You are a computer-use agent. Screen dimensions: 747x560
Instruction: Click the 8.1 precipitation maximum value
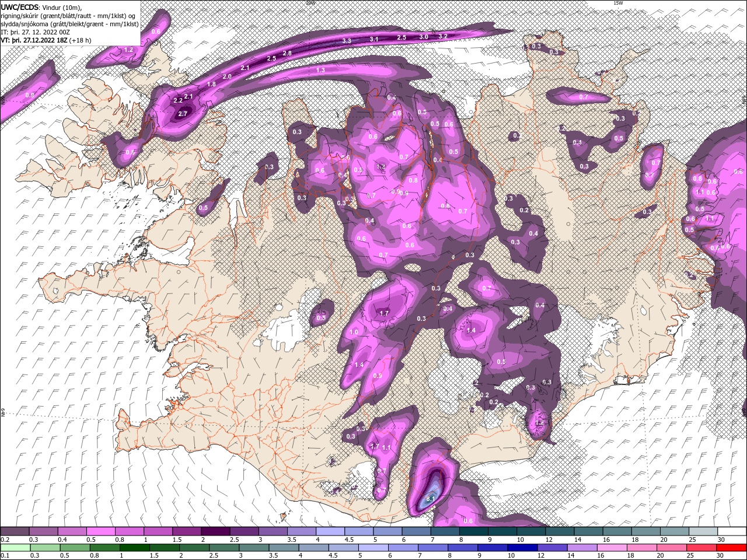click(431, 499)
